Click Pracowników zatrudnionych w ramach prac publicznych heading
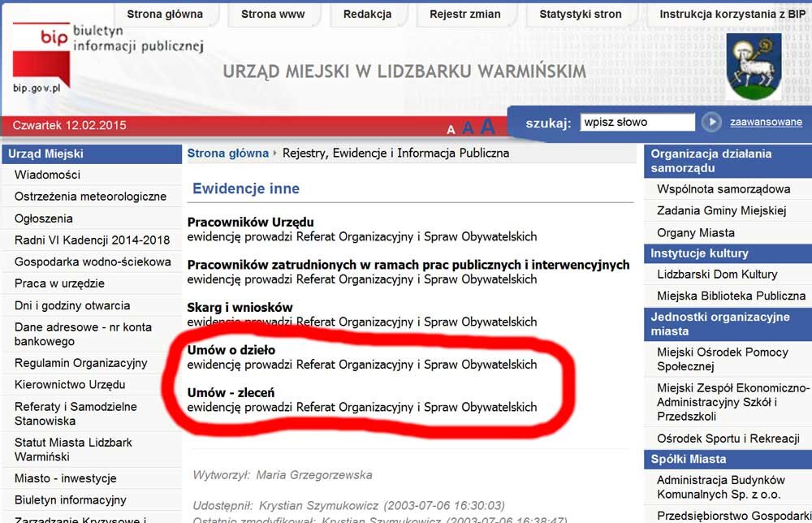Screen dimensions: 812x523 [x=408, y=265]
